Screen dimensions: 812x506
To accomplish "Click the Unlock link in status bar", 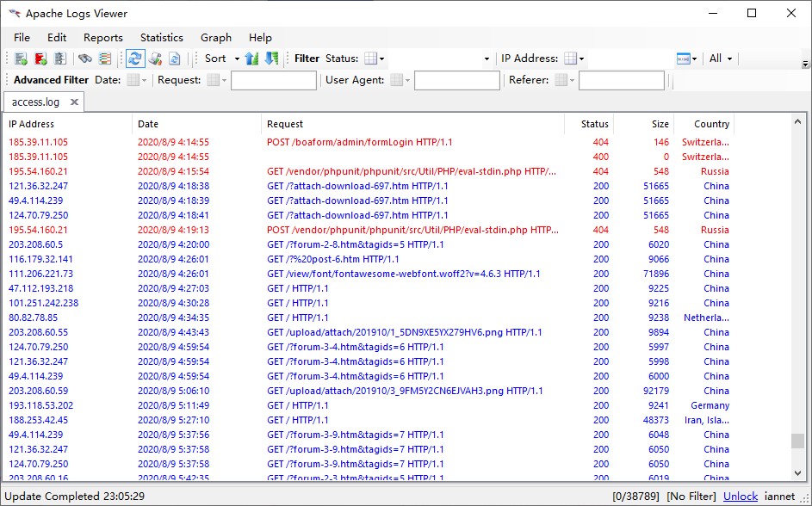I will coord(741,497).
